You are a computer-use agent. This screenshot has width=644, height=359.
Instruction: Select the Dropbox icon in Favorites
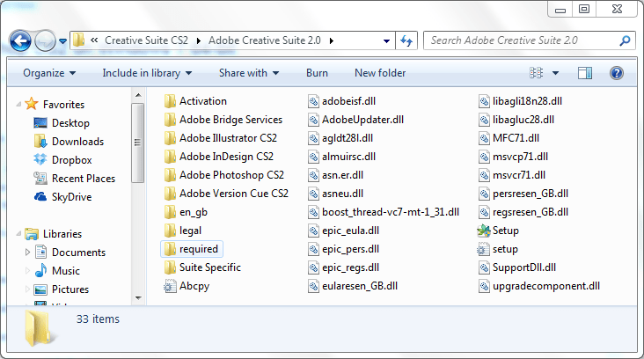point(40,160)
